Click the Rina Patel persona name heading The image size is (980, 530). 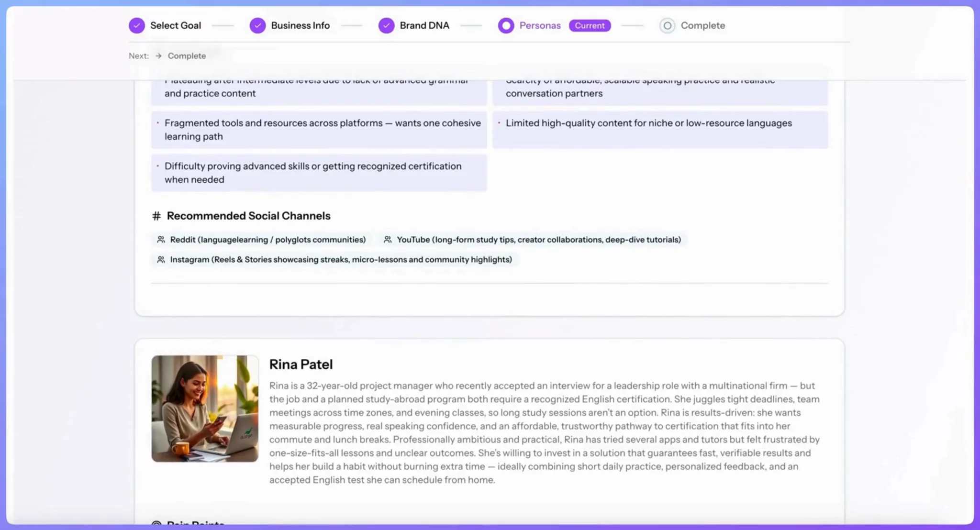pyautogui.click(x=301, y=364)
